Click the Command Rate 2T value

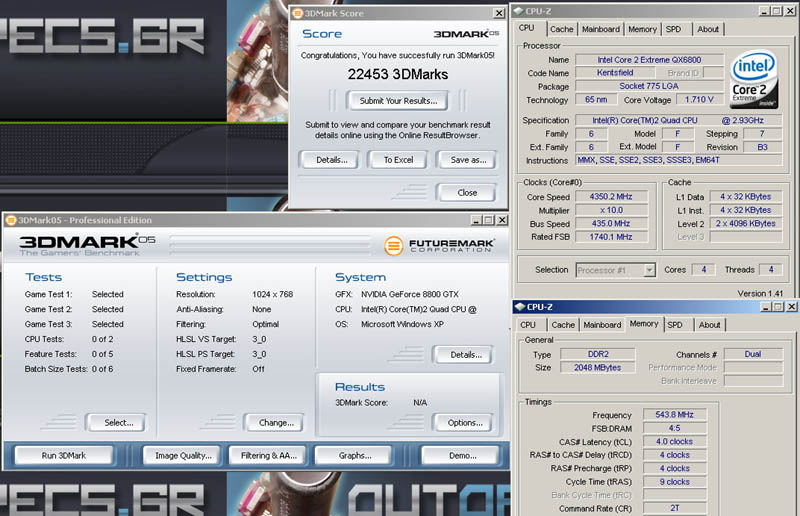[674, 508]
